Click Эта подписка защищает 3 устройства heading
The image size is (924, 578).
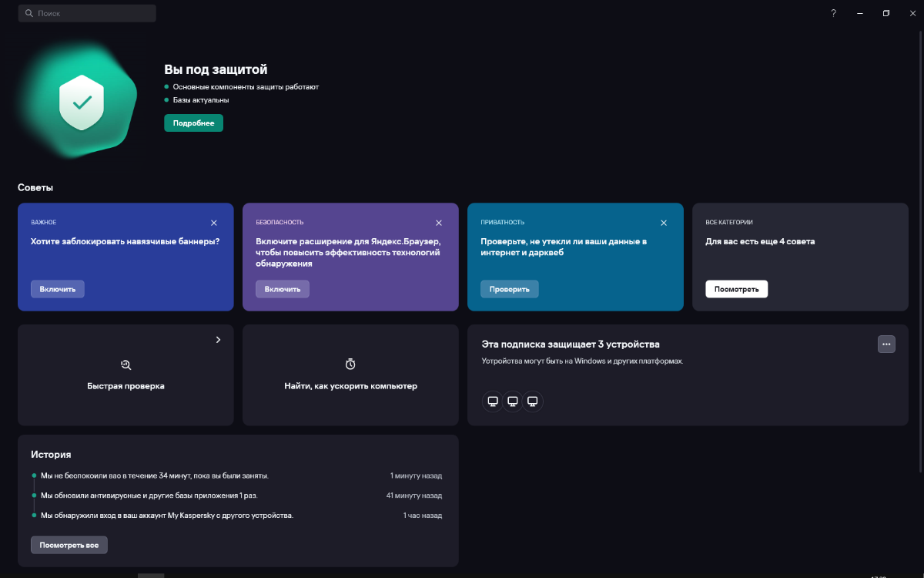click(571, 344)
